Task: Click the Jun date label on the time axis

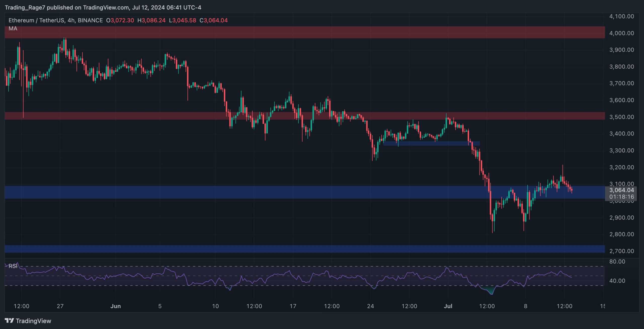Action: [x=115, y=306]
